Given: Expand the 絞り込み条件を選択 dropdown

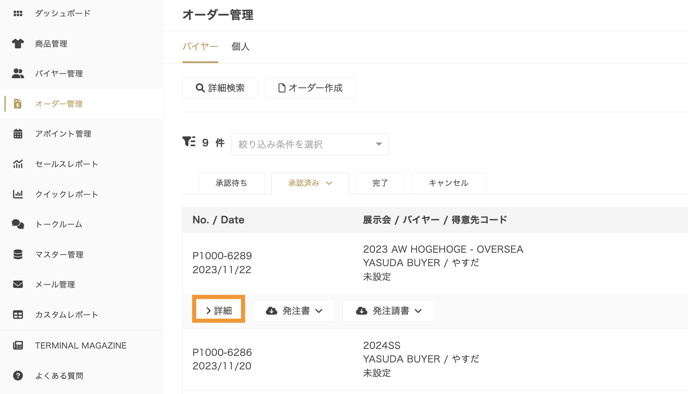Looking at the screenshot, I should (x=310, y=144).
